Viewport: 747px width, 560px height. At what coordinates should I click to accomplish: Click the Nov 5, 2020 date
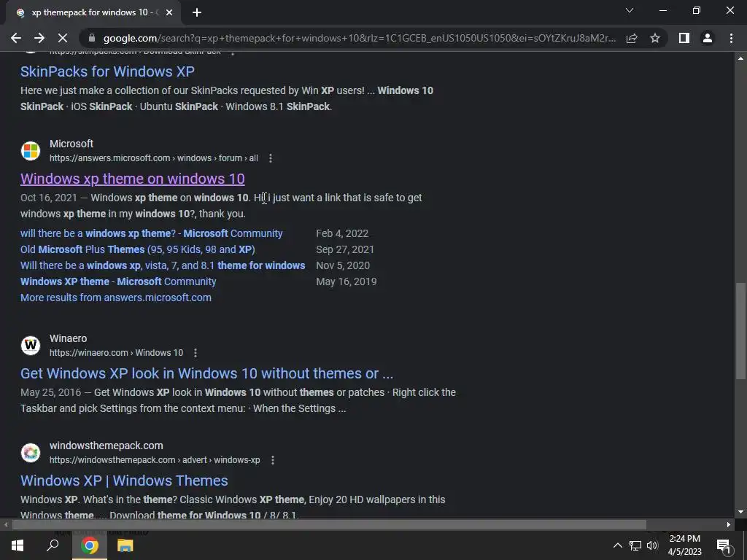[x=343, y=265]
